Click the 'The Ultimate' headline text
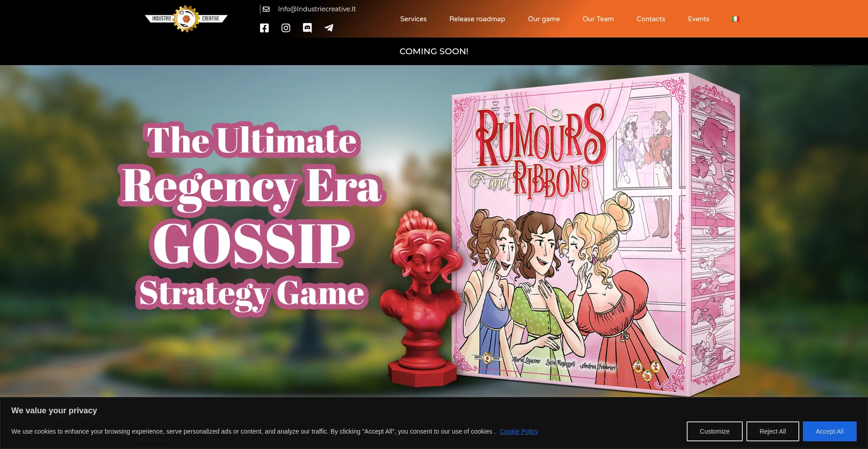 click(x=252, y=140)
